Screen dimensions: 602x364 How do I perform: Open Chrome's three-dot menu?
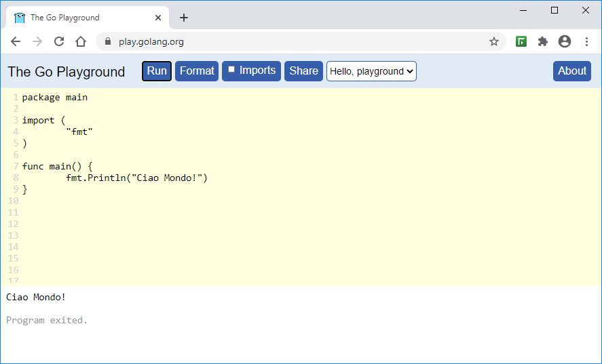click(x=586, y=41)
